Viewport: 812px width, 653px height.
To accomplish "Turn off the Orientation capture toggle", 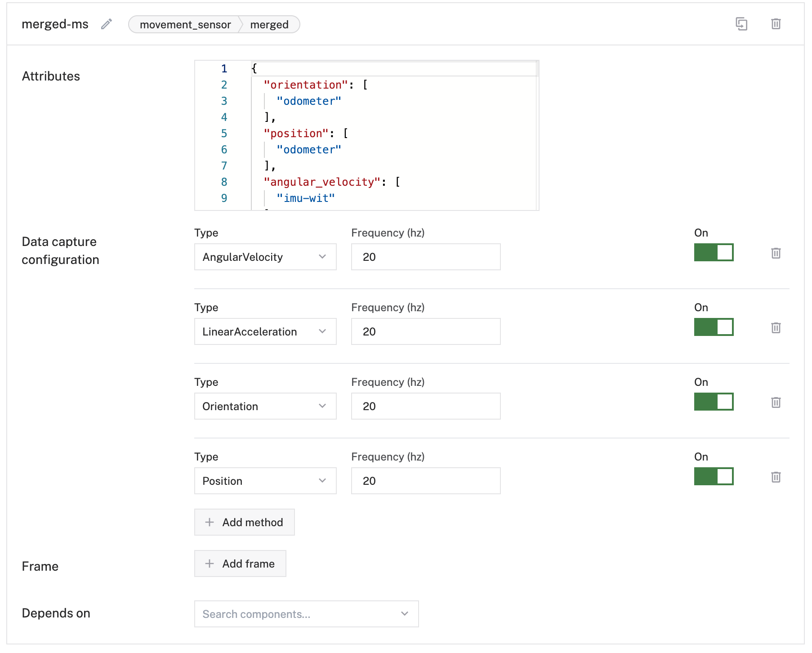I will [714, 402].
